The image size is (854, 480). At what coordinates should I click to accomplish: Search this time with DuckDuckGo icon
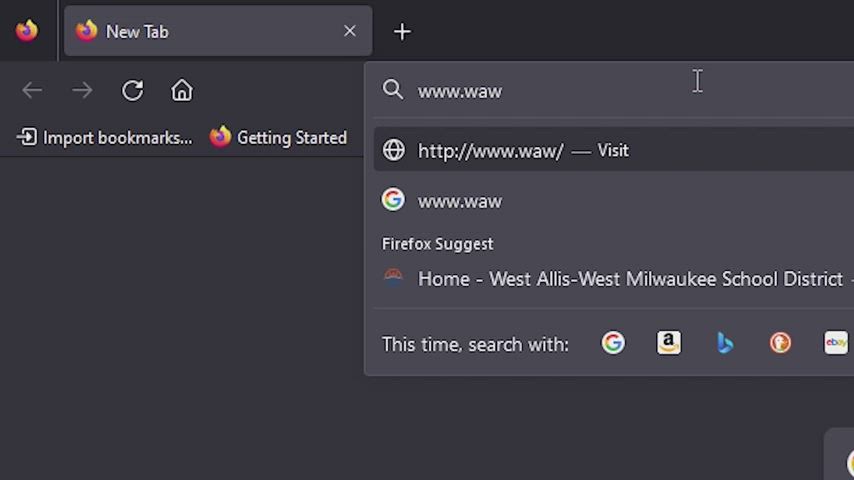[x=780, y=343]
